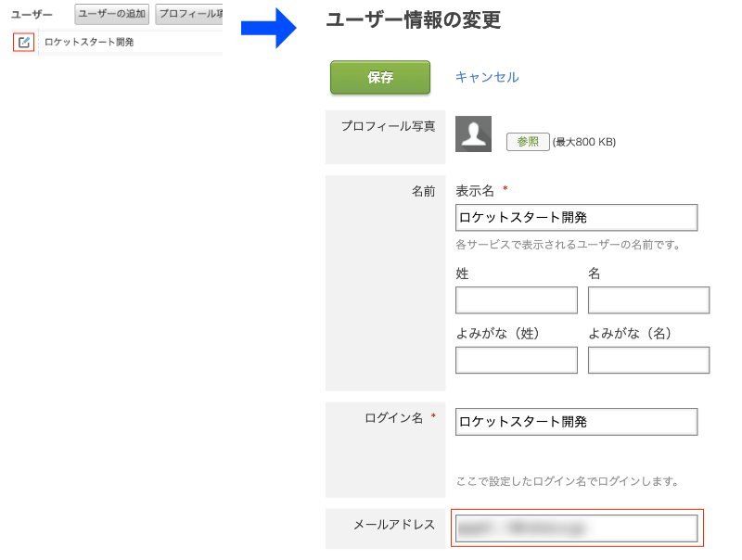
Task: Focus the 表示名 text field
Action: (576, 218)
